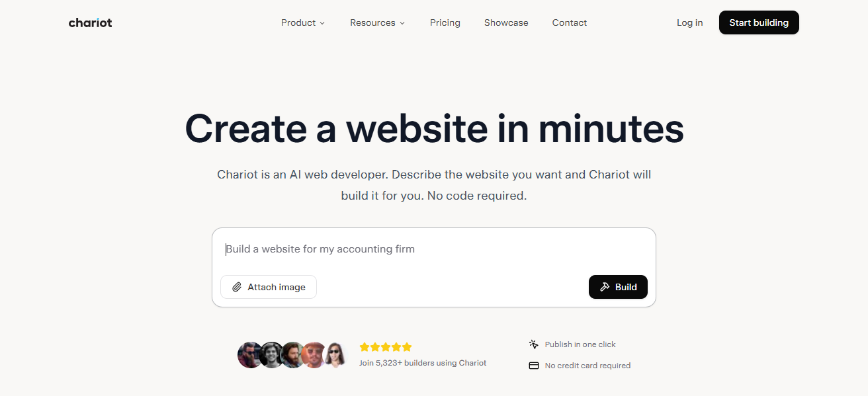Expand the Product dropdown chevron
868x396 pixels.
tap(322, 23)
